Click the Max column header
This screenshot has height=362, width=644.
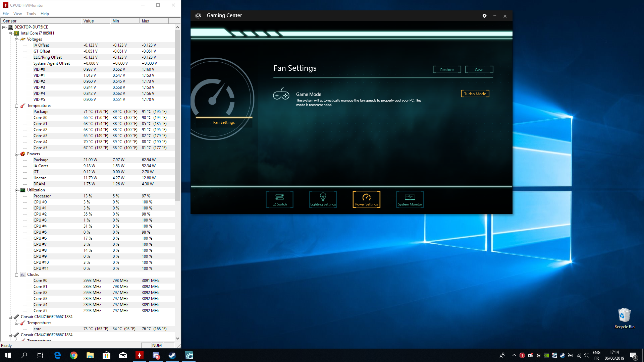point(154,21)
